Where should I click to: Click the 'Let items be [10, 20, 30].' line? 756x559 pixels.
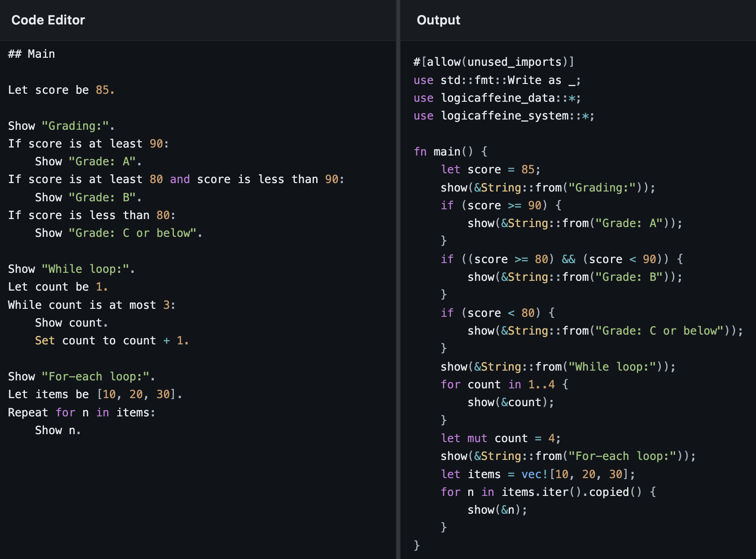coord(95,394)
